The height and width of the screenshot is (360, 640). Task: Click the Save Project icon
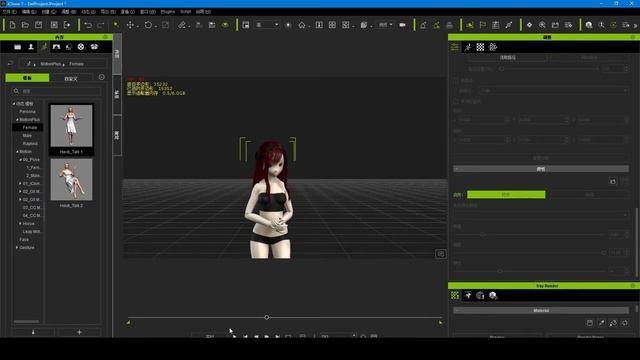38,25
